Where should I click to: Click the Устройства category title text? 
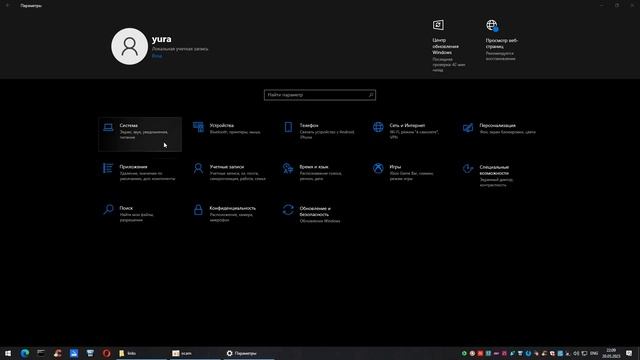click(x=222, y=125)
